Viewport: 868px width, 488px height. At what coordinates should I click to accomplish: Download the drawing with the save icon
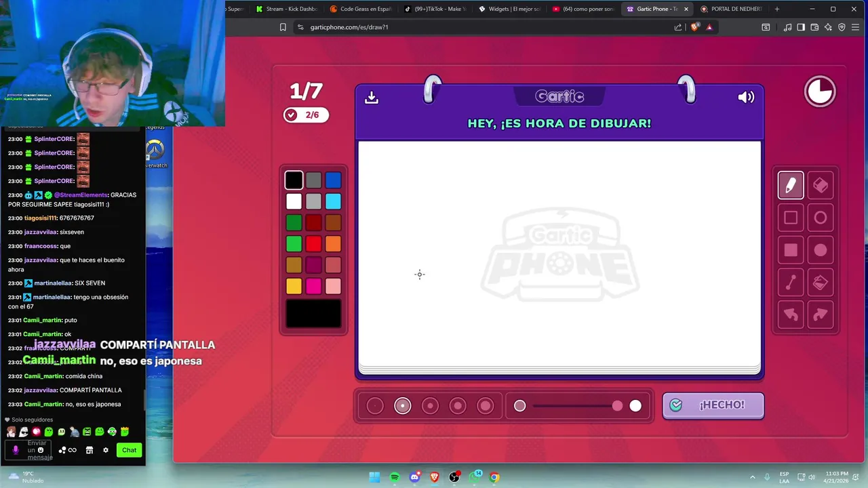click(x=372, y=98)
